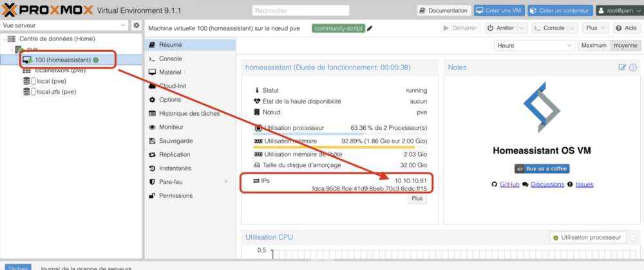Open the Issues link
The image size is (644, 270).
point(585,184)
